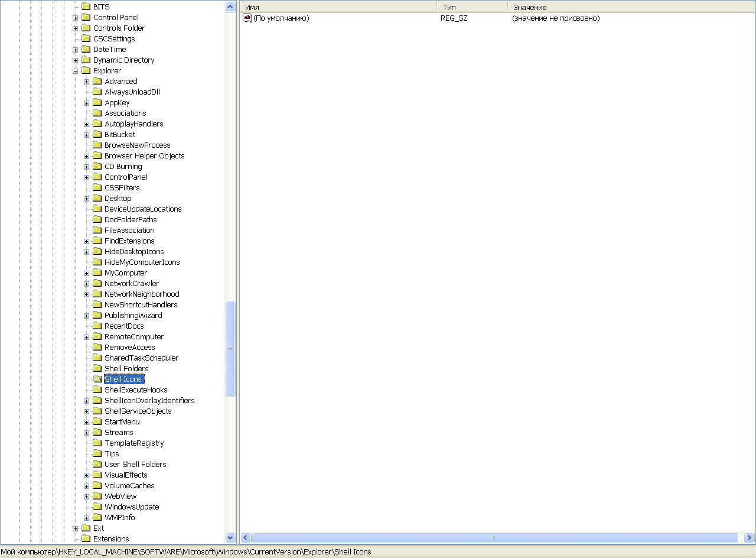The height and width of the screenshot is (558, 756).
Task: Click the BITS folder icon
Action: pos(86,7)
